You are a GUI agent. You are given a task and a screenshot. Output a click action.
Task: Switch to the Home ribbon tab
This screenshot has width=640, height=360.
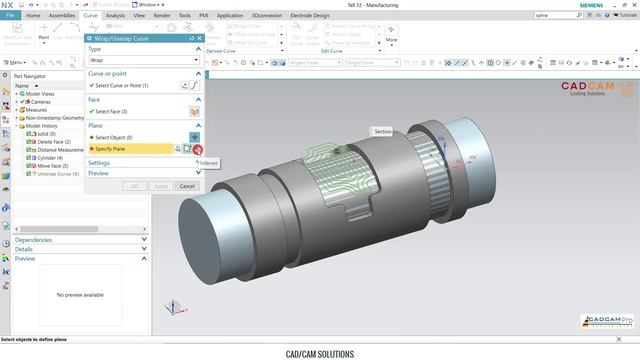(x=33, y=15)
